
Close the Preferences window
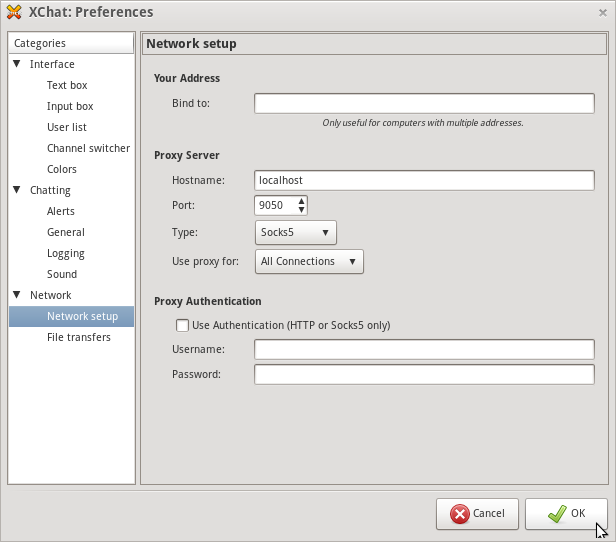602,13
